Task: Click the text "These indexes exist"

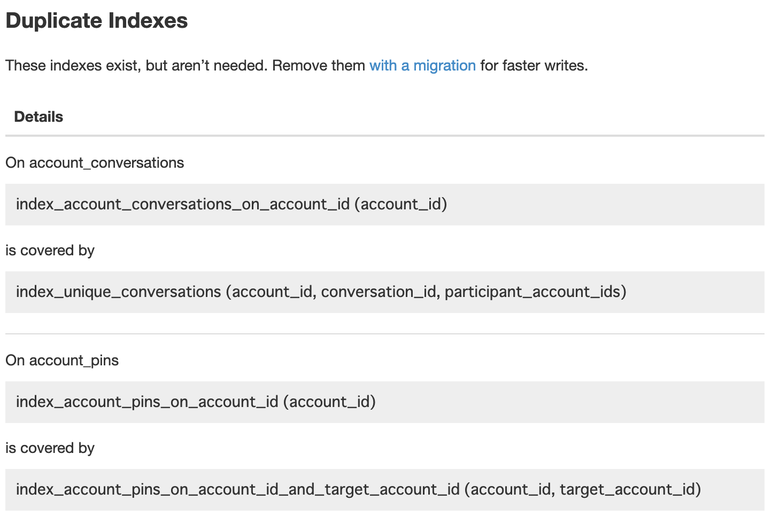Action: point(73,66)
